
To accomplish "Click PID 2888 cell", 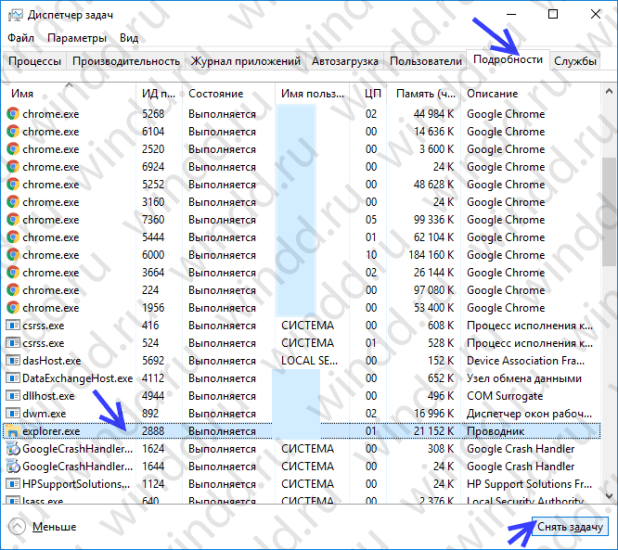I will pos(153,431).
